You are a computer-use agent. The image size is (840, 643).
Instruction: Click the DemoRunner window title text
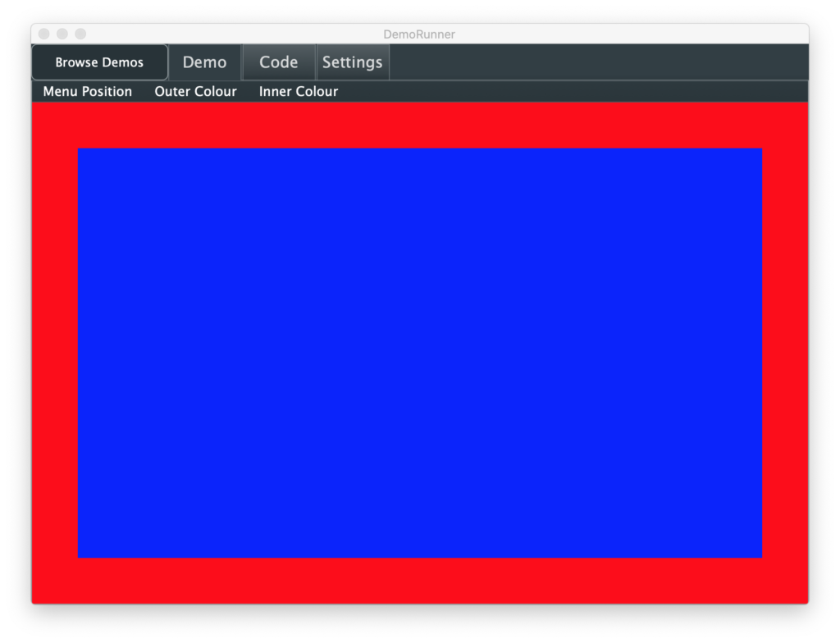[x=419, y=34]
